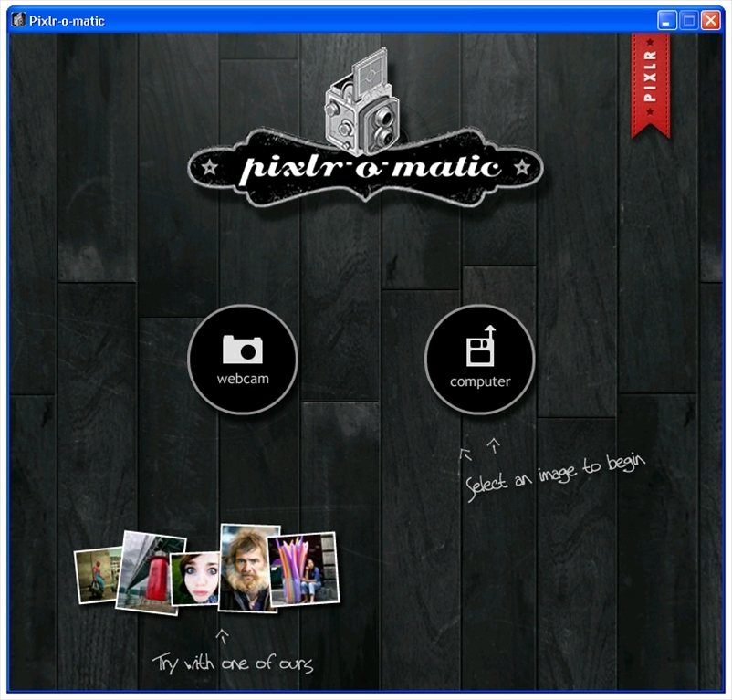Click the Pixlr-o-matic title bar camera icon
732x700 pixels.
(x=18, y=20)
